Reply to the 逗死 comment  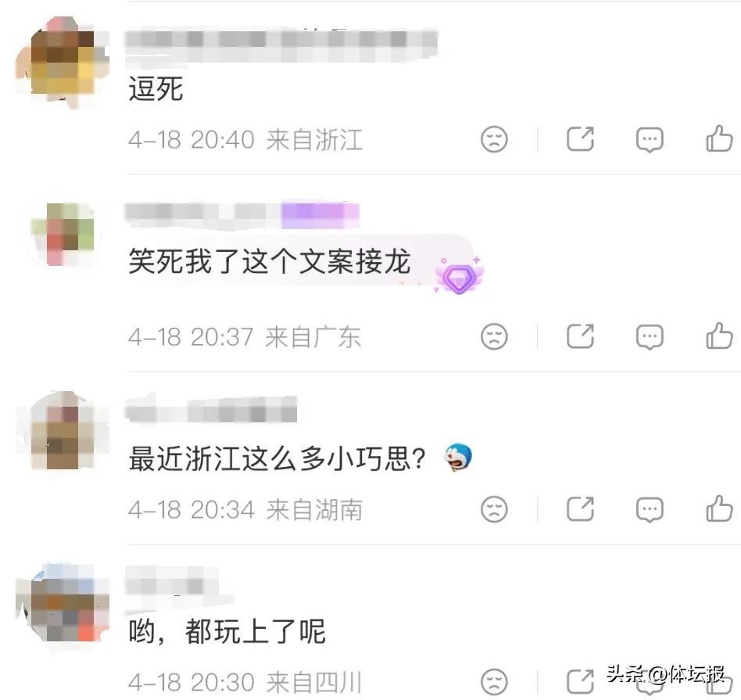coord(650,139)
